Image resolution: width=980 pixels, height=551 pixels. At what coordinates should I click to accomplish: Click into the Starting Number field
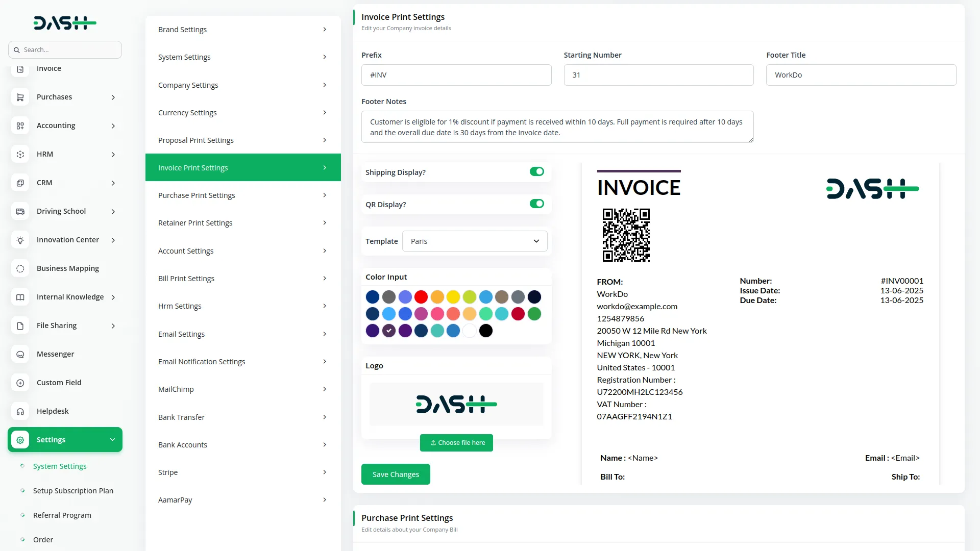658,75
